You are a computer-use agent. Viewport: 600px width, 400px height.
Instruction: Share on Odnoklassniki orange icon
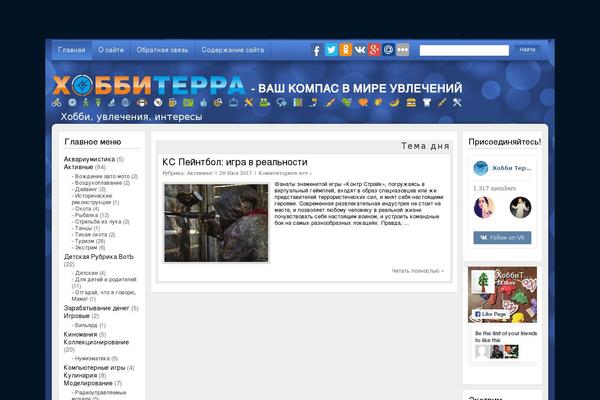346,50
